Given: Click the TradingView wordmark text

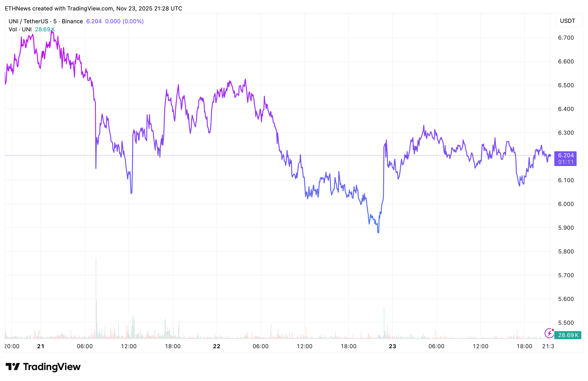Looking at the screenshot, I should click(x=52, y=367).
